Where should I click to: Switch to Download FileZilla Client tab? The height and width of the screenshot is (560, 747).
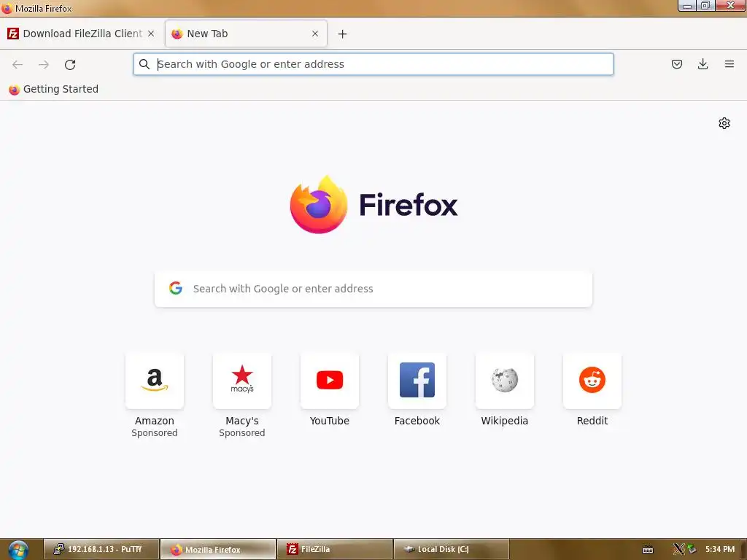click(x=81, y=34)
